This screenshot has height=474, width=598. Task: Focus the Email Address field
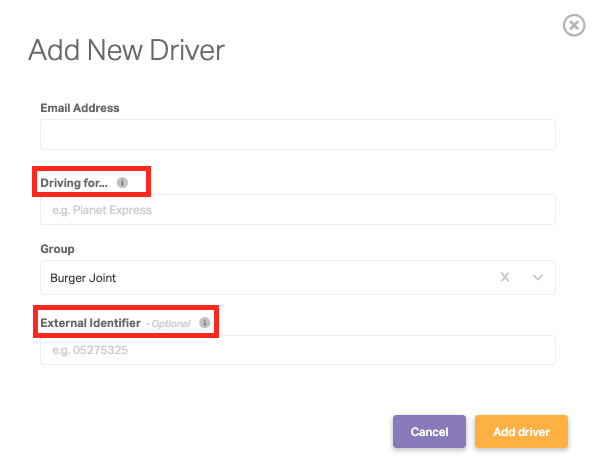(x=298, y=134)
